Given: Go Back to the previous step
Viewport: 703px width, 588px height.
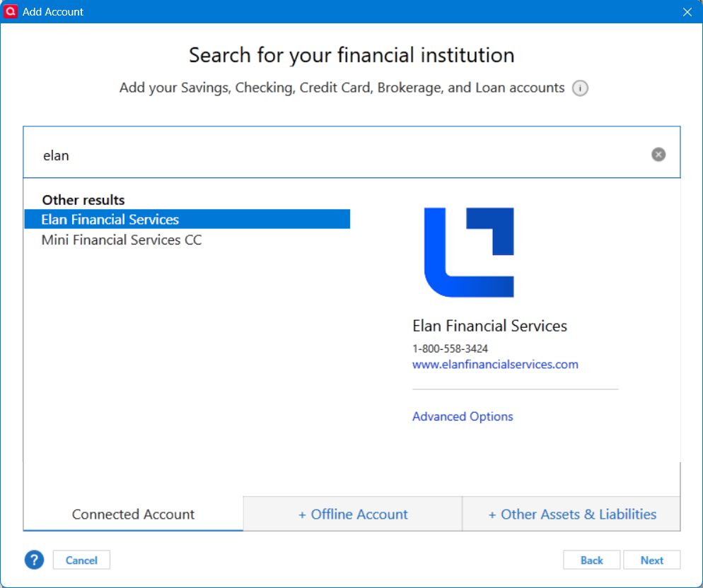Looking at the screenshot, I should [x=591, y=560].
